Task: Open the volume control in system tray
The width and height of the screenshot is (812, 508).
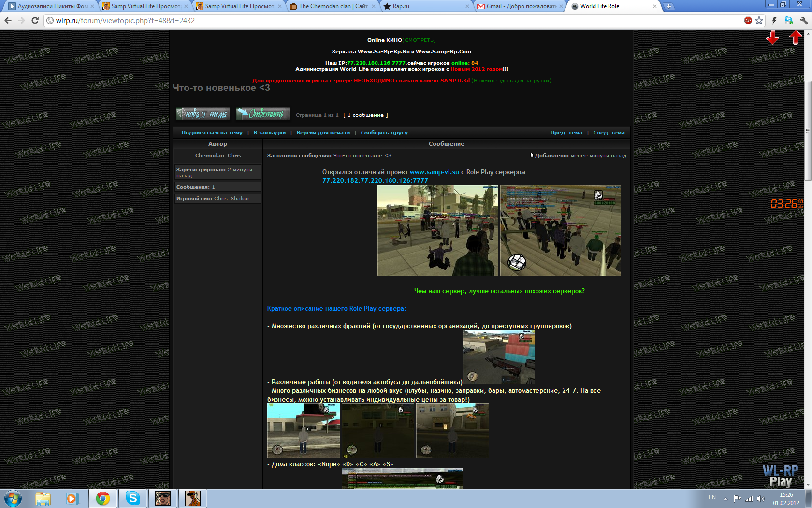Action: click(761, 498)
